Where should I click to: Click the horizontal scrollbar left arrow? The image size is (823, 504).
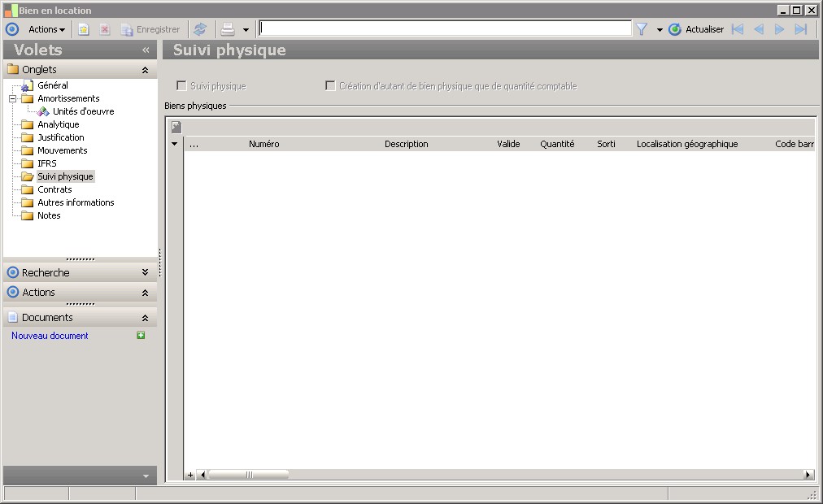coord(202,475)
